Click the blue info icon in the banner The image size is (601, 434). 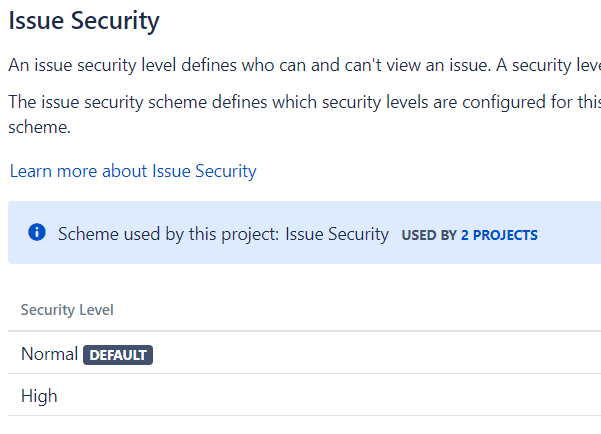pos(37,232)
